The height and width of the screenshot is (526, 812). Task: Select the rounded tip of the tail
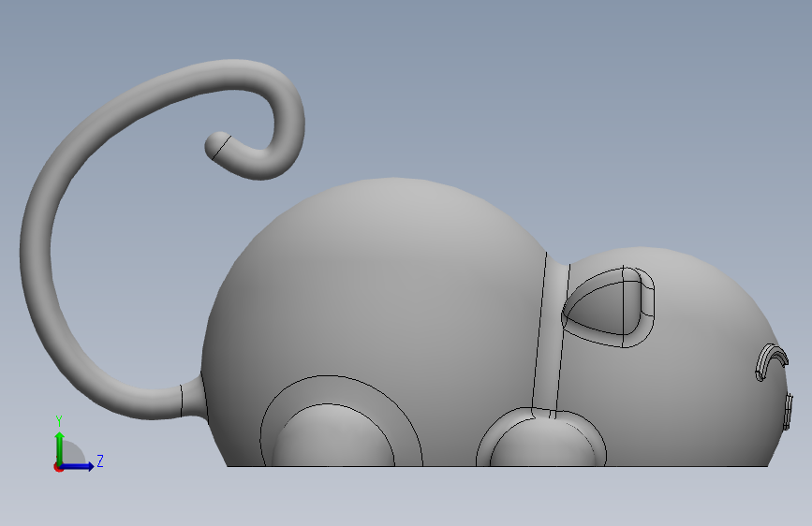(216, 144)
